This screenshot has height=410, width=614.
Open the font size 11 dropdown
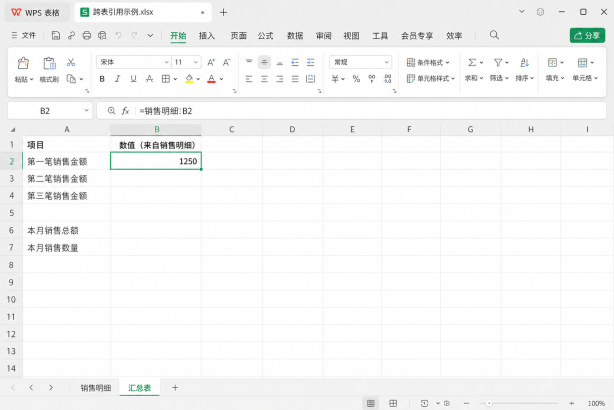[x=195, y=62]
